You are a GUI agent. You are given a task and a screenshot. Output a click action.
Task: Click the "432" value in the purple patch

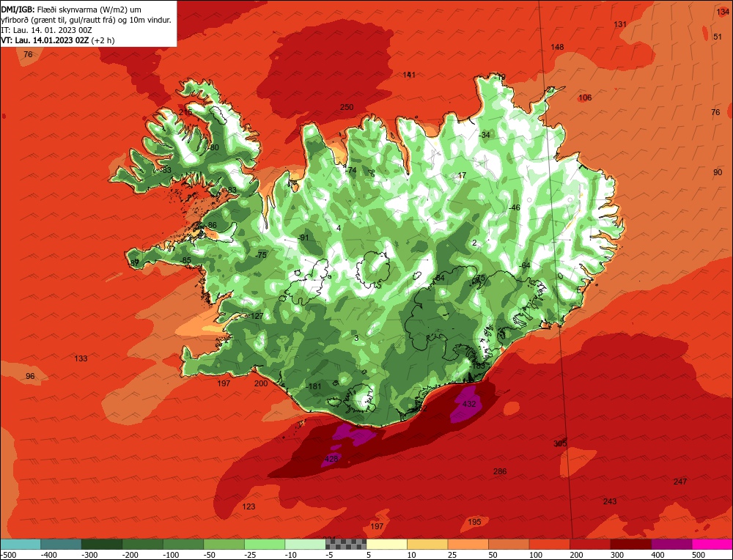469,403
